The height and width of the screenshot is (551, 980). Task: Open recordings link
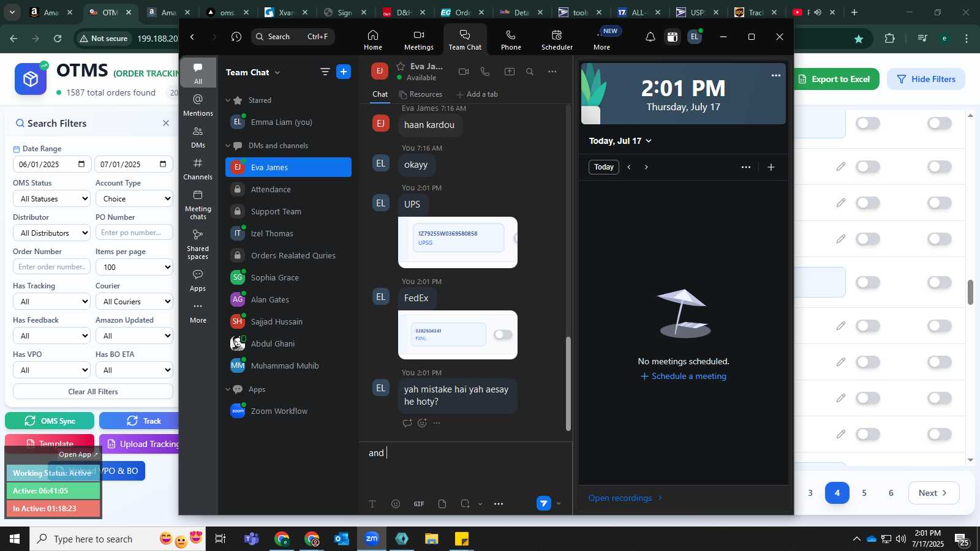pos(625,498)
